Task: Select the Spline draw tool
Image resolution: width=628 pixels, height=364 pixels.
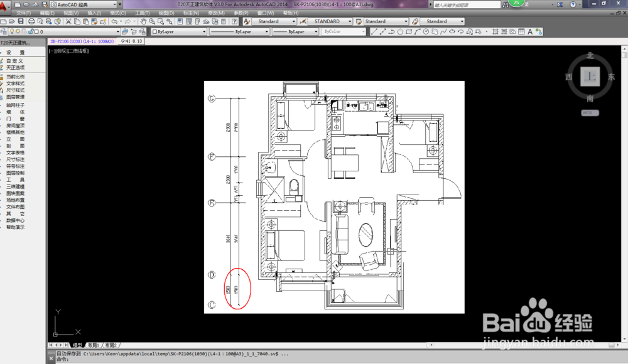Action: tap(443, 31)
